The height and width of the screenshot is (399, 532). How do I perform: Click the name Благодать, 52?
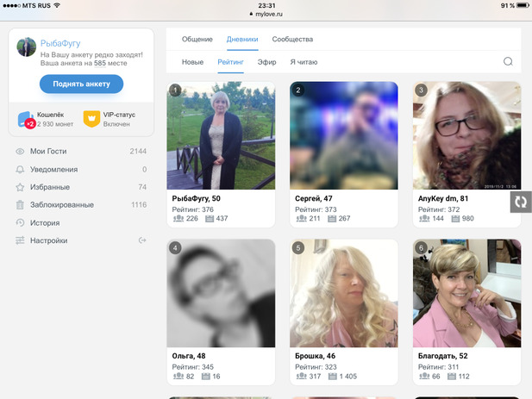coord(443,356)
